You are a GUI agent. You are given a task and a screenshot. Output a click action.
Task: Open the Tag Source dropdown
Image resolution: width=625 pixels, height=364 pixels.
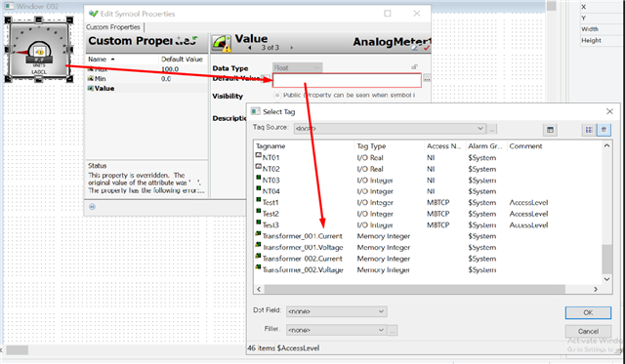tap(390, 129)
